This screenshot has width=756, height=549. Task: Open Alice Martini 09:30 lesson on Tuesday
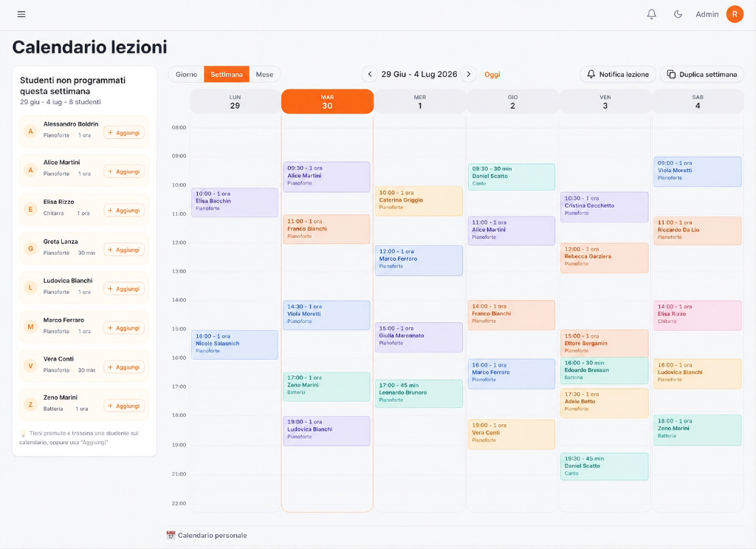coord(327,177)
